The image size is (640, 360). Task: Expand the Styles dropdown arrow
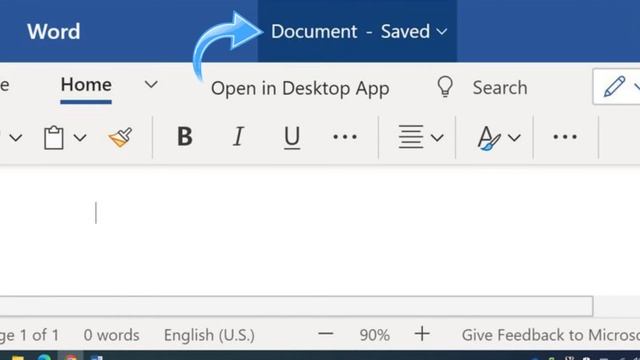coord(514,138)
